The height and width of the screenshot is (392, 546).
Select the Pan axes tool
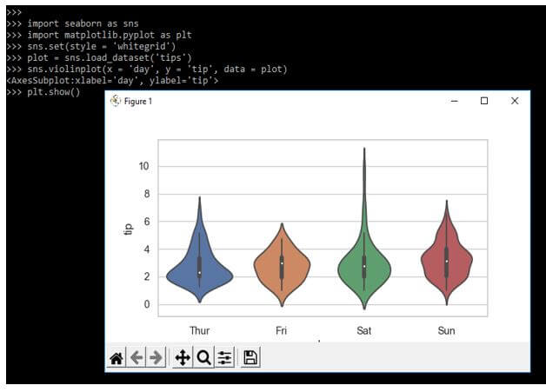pyautogui.click(x=183, y=357)
